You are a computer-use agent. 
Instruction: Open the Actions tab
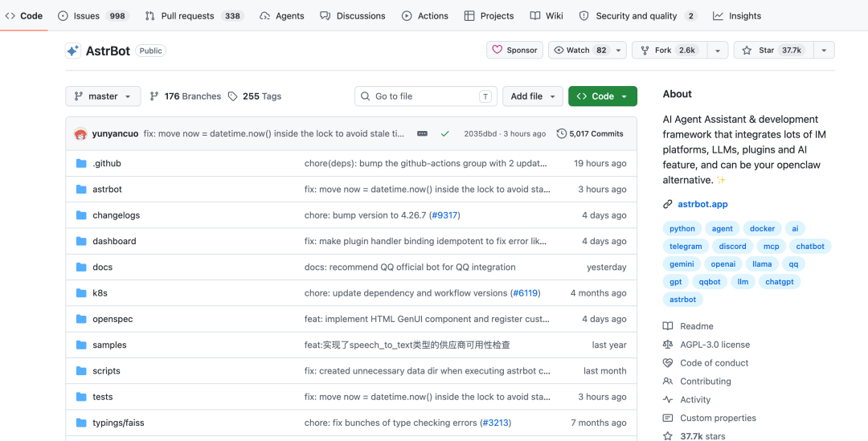(425, 16)
